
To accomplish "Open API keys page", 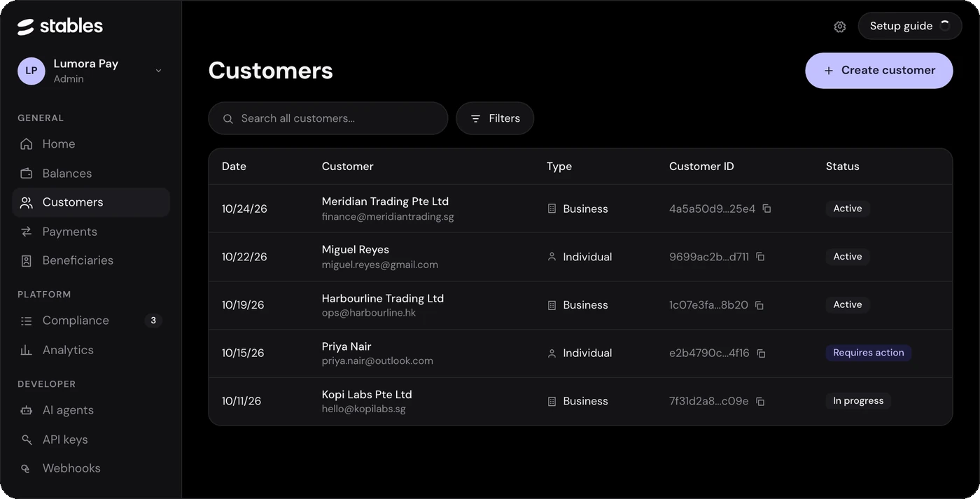I will pyautogui.click(x=91, y=440).
